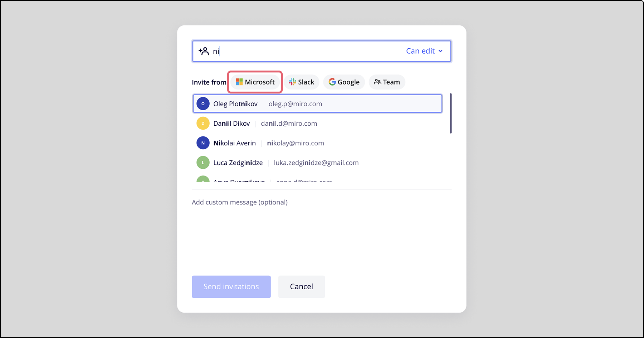
Task: Click Daniil Dikov's yellow avatar
Action: pyautogui.click(x=203, y=124)
